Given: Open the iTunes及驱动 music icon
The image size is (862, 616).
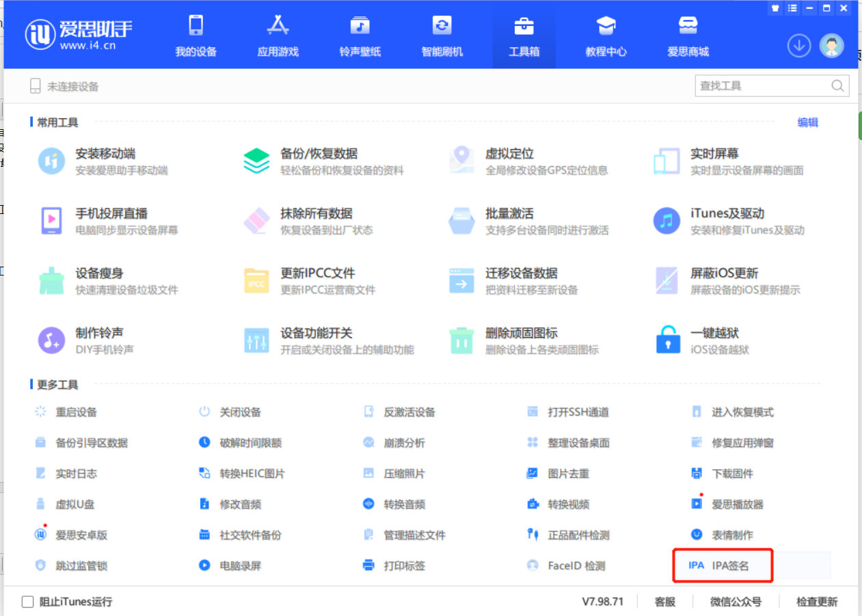Looking at the screenshot, I should [x=667, y=221].
